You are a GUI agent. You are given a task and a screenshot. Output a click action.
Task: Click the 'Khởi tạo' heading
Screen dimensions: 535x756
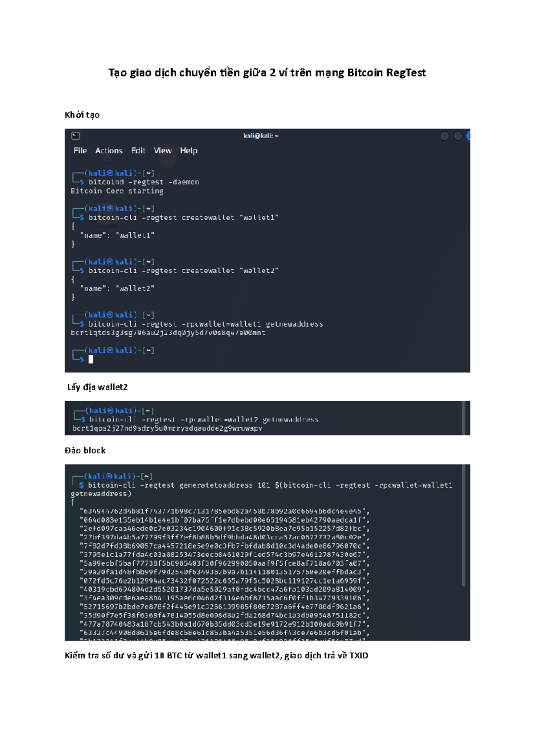point(82,115)
